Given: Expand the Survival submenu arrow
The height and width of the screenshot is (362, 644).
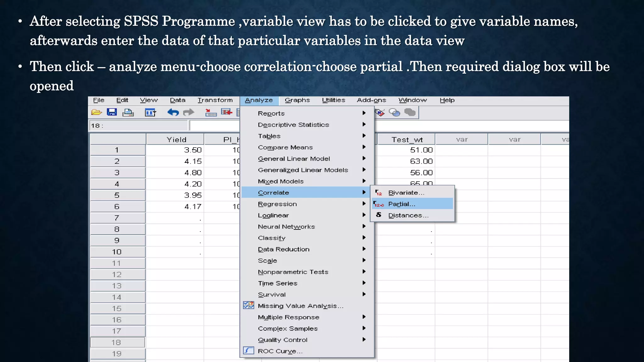Looking at the screenshot, I should pos(364,294).
